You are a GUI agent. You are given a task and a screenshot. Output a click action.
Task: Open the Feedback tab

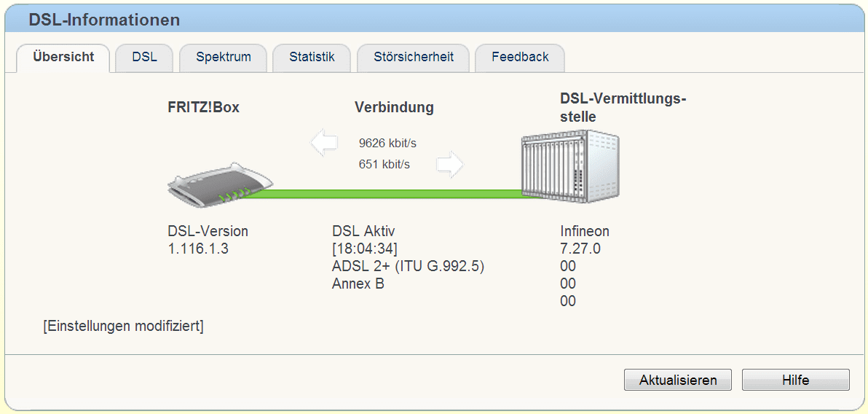click(520, 57)
